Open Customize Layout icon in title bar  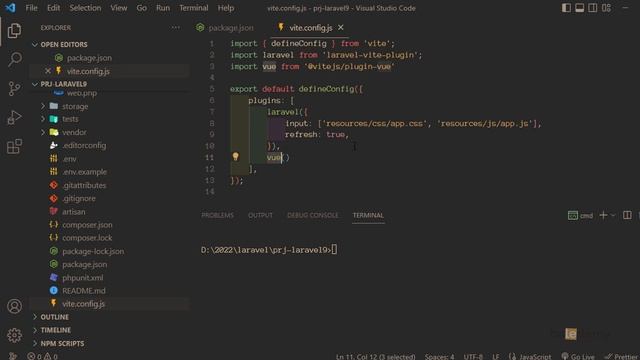[606, 8]
